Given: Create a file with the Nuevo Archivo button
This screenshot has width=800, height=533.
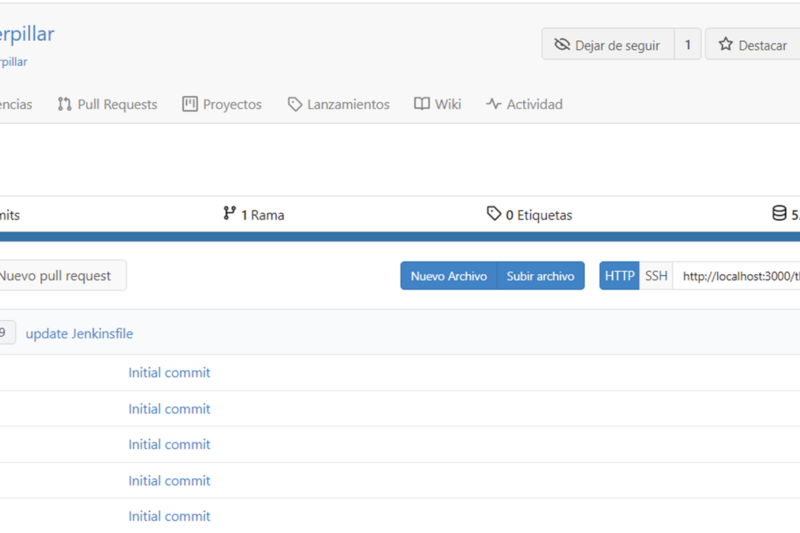Looking at the screenshot, I should [x=448, y=276].
